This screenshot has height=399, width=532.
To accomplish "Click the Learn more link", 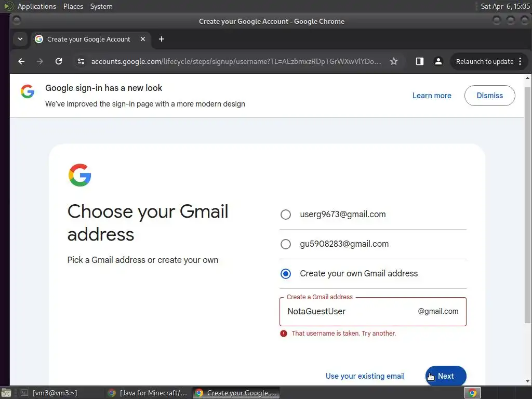I will click(432, 96).
